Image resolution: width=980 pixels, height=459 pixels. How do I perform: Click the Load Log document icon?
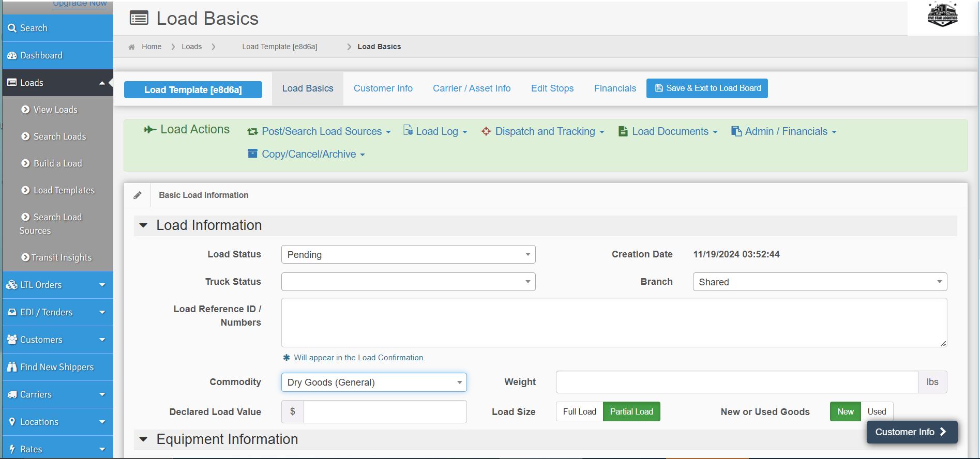(408, 130)
